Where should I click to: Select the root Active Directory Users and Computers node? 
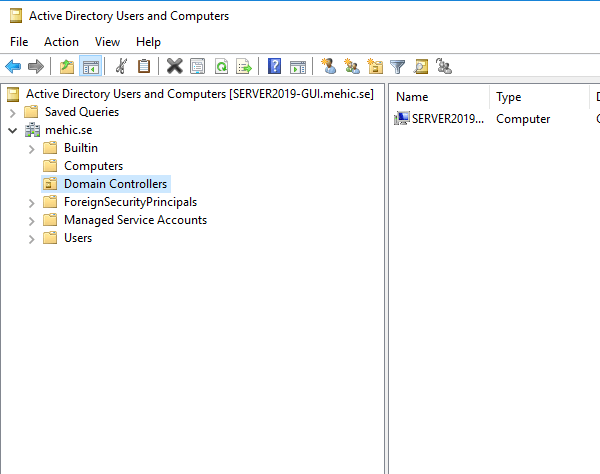click(200, 94)
